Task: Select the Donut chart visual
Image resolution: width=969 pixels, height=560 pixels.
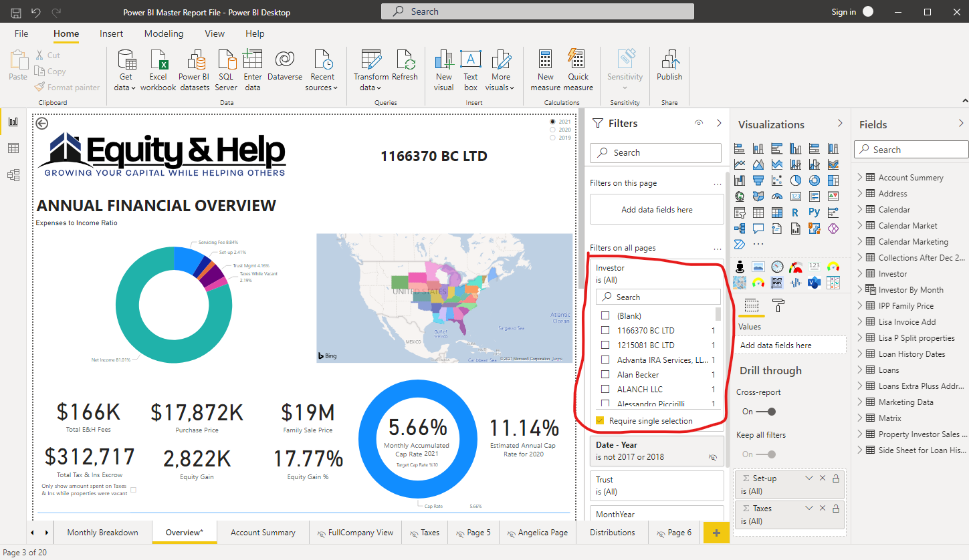Action: coord(815,180)
